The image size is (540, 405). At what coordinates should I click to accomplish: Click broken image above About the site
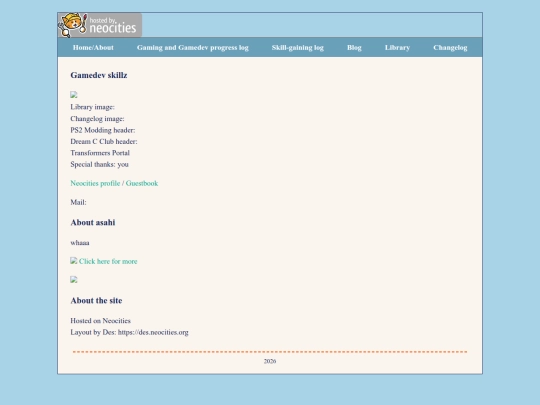pos(74,279)
